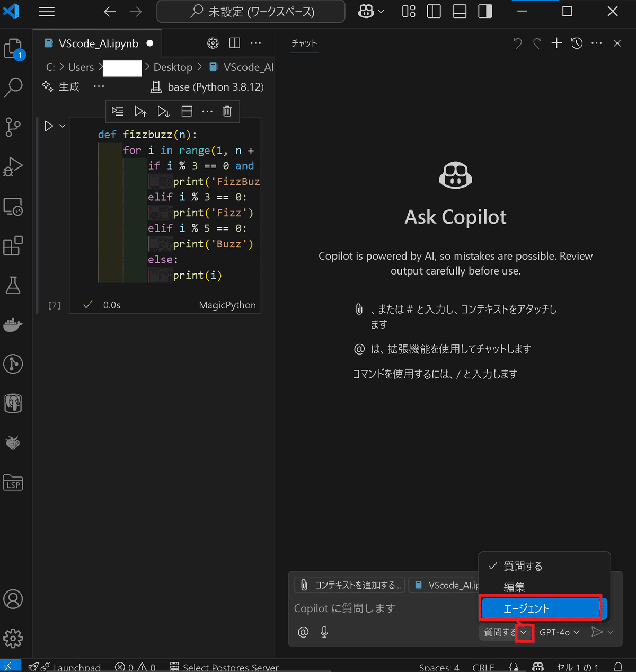636x672 pixels.
Task: Open more editor actions ellipsis
Action: (256, 43)
